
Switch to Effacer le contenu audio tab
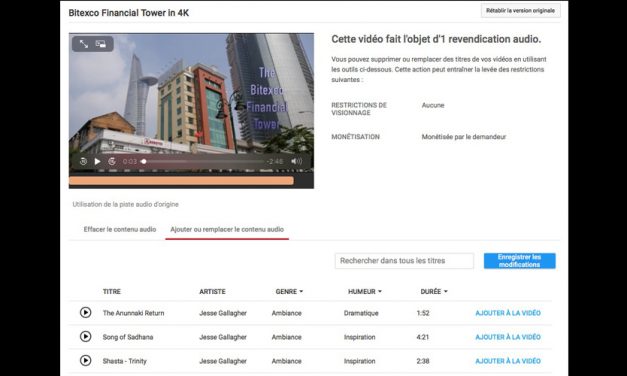pyautogui.click(x=120, y=229)
